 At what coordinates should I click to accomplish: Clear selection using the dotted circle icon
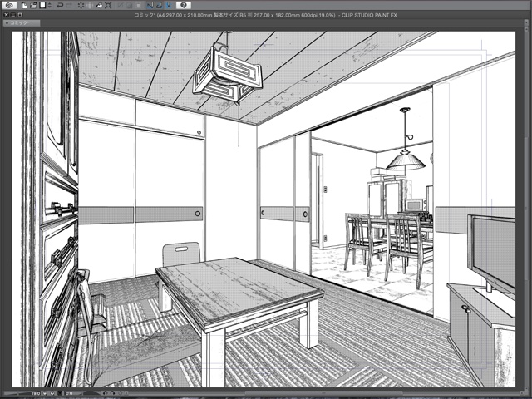click(81, 5)
